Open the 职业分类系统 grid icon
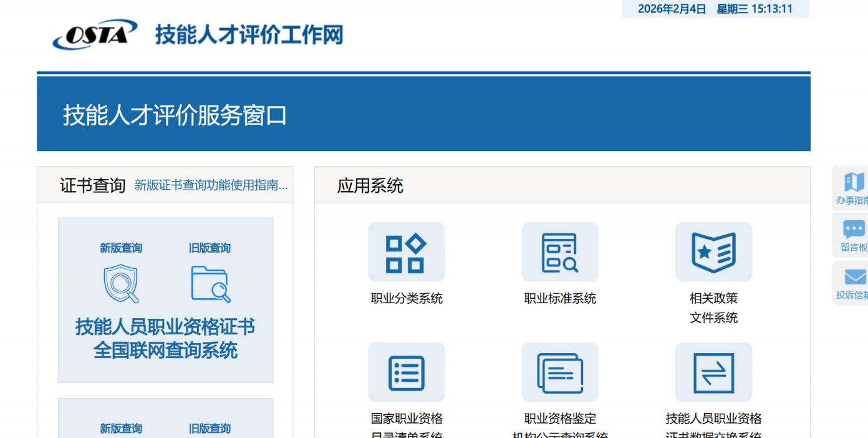The width and height of the screenshot is (868, 438). click(x=406, y=252)
